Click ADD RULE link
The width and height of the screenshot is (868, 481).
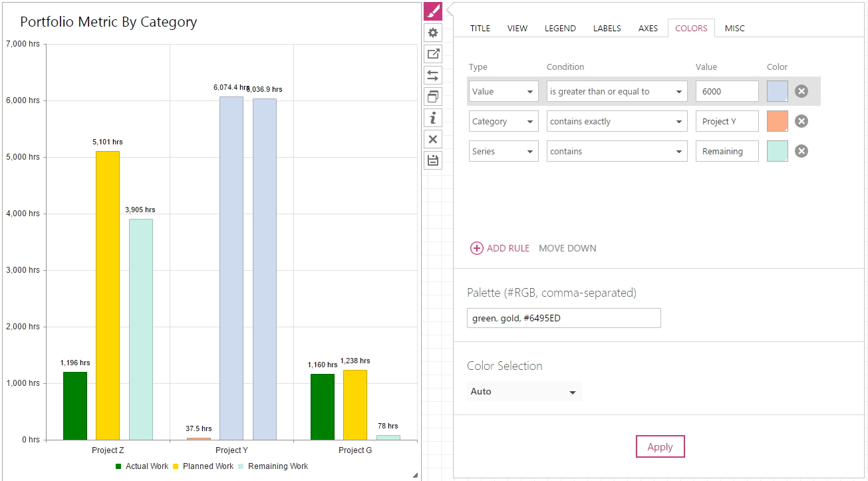pyautogui.click(x=500, y=248)
